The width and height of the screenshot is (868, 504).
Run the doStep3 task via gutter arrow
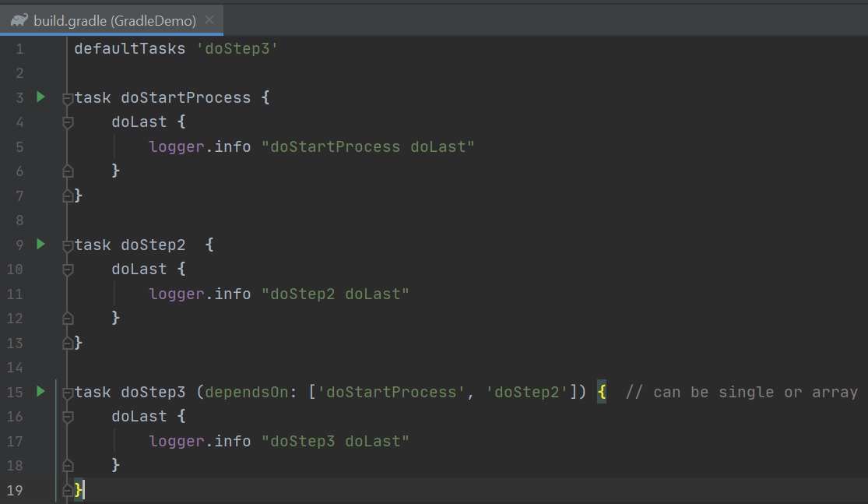coord(41,392)
